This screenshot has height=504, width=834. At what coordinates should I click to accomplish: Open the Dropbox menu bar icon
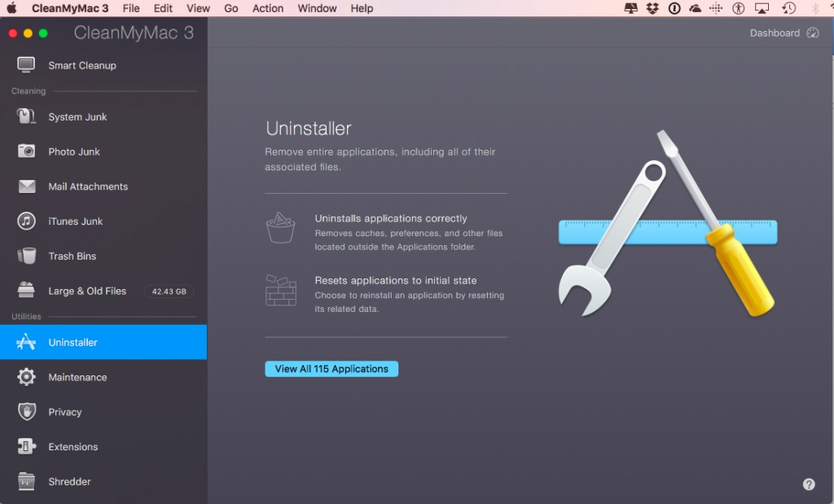pos(652,8)
